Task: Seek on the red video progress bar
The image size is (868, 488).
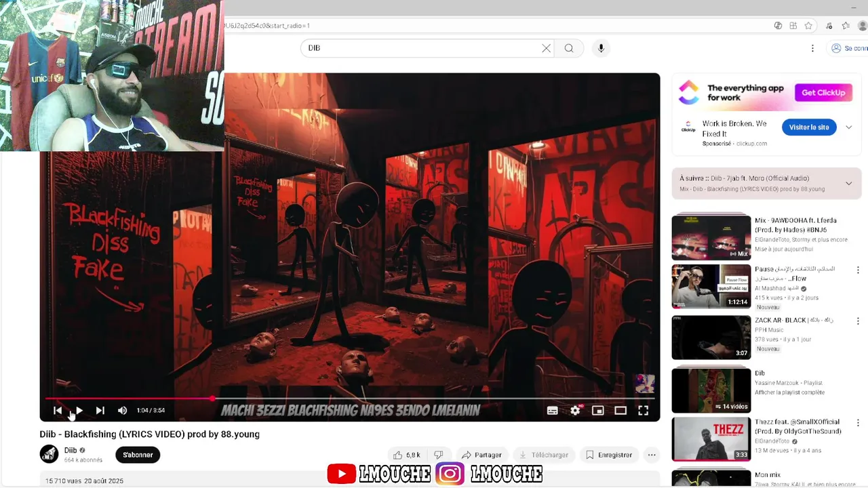Action: (350, 398)
